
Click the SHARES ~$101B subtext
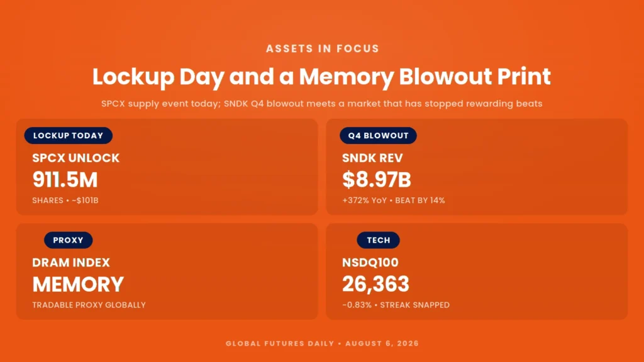(65, 200)
